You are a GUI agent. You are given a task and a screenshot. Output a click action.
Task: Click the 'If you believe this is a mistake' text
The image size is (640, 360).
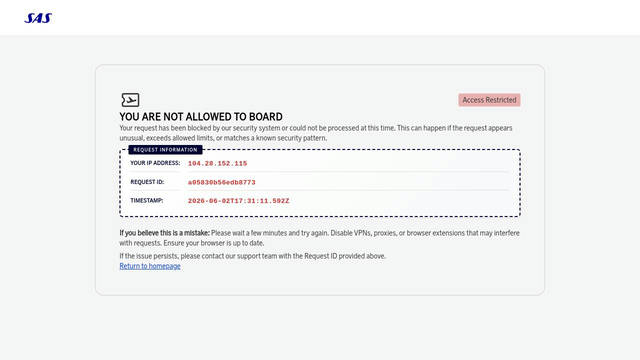click(x=164, y=233)
